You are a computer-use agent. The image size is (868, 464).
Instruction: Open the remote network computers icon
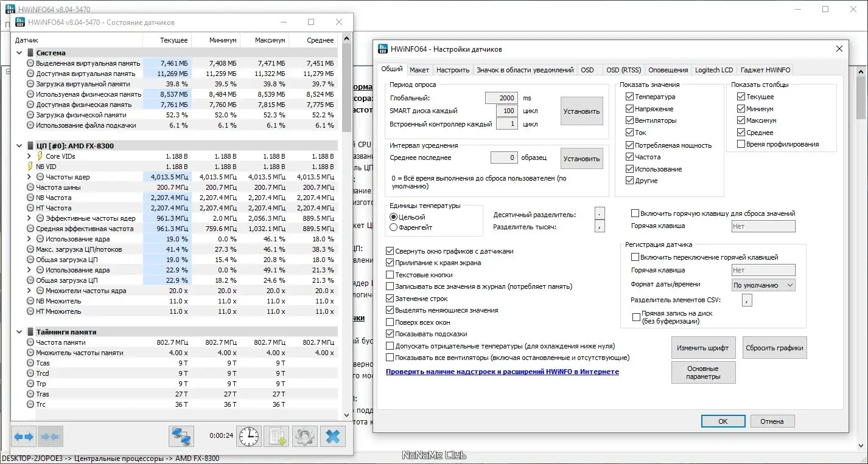tap(181, 436)
